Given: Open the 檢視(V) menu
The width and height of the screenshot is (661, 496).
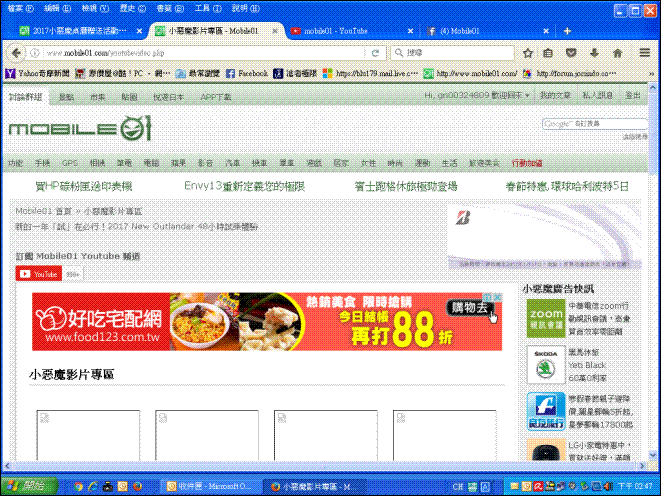Looking at the screenshot, I should point(95,8).
